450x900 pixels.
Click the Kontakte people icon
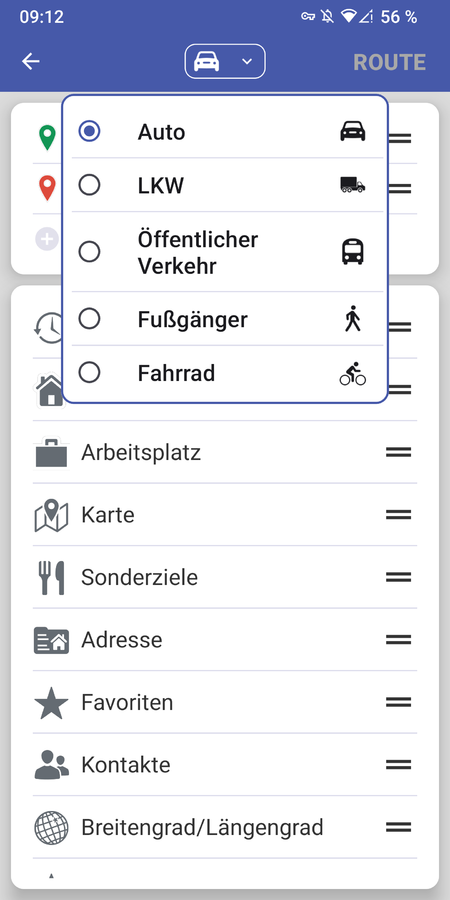click(51, 765)
